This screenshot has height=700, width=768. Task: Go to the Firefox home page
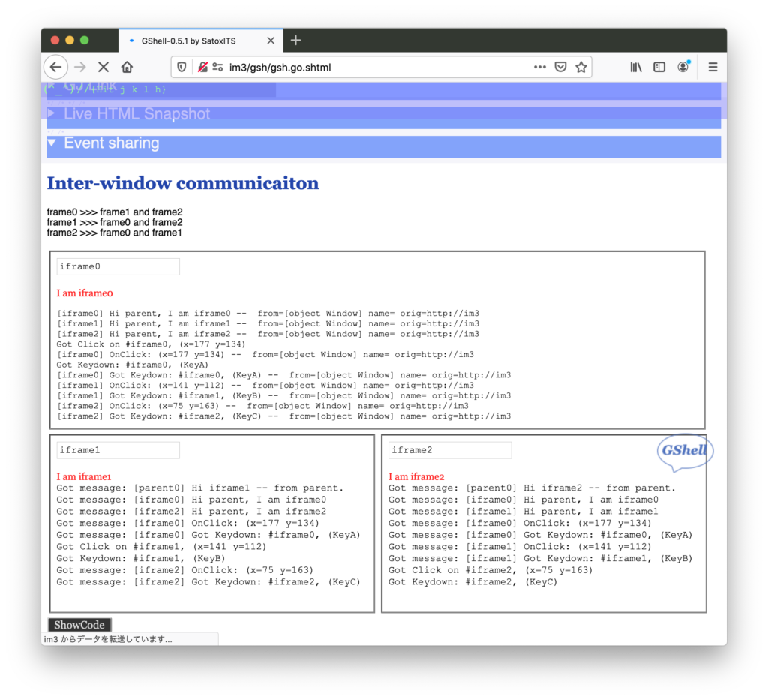click(x=127, y=67)
